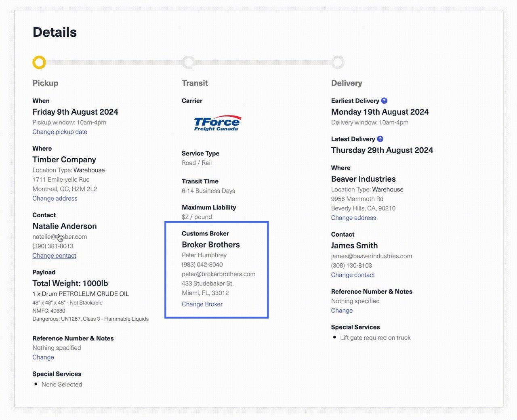Click the Details page heading
The height and width of the screenshot is (420, 517).
click(x=55, y=32)
